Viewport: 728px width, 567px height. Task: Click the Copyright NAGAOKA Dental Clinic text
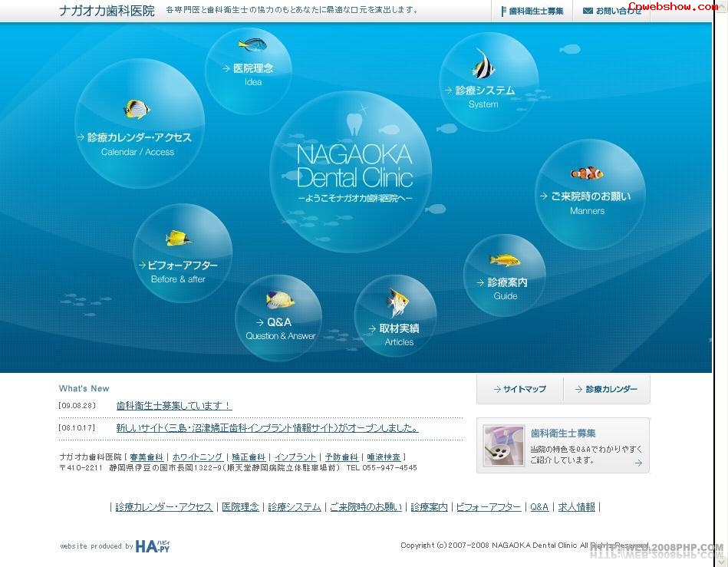tap(525, 546)
